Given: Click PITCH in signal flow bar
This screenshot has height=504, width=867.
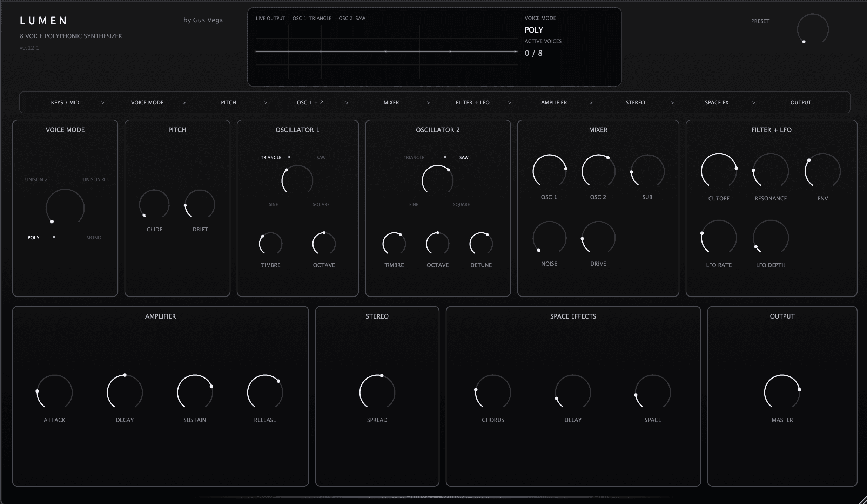Looking at the screenshot, I should (228, 103).
